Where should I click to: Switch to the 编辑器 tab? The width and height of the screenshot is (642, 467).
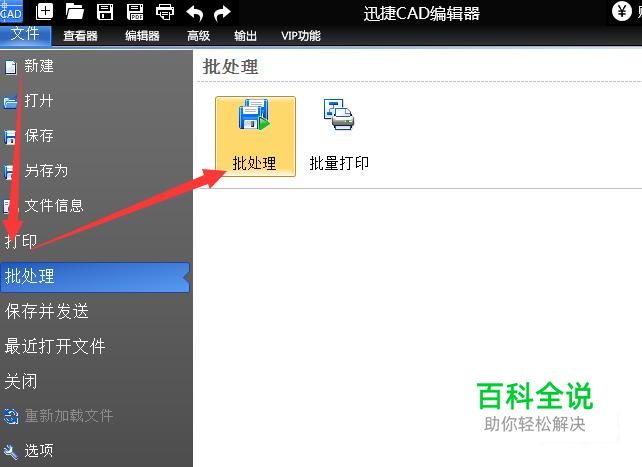click(142, 36)
